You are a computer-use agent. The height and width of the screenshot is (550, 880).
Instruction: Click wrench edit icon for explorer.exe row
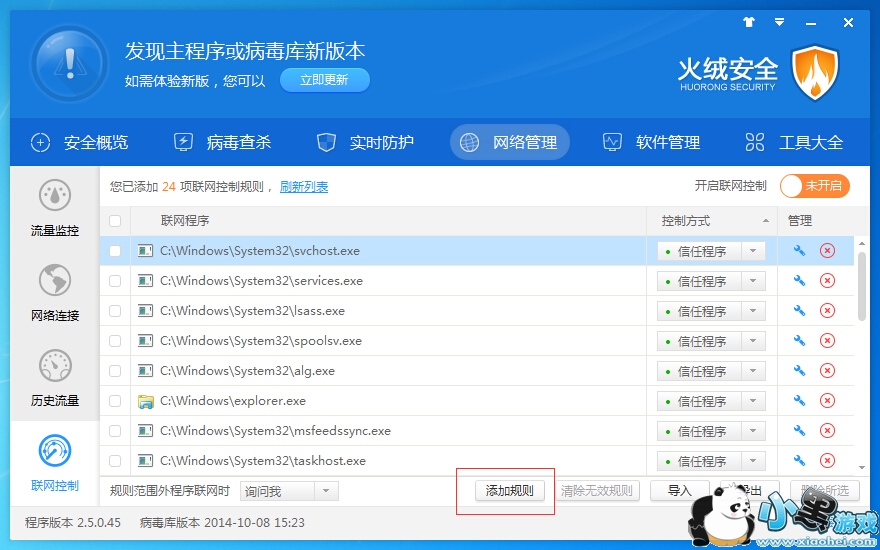799,401
